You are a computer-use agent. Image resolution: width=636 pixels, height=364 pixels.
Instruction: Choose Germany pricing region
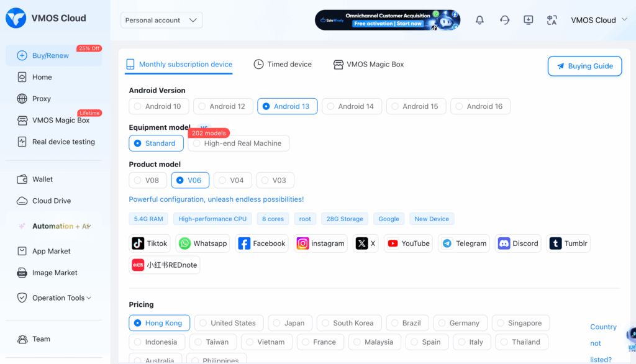point(460,323)
